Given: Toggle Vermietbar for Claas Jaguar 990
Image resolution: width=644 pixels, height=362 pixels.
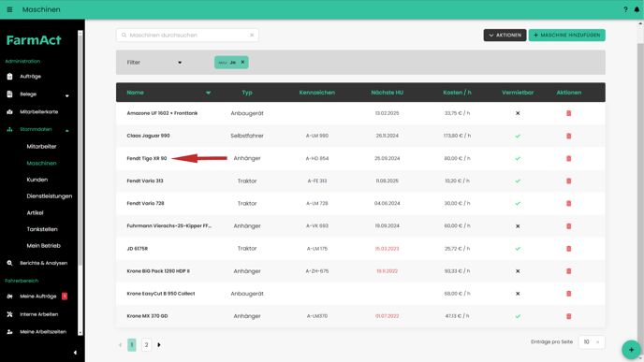Looking at the screenshot, I should pyautogui.click(x=518, y=136).
